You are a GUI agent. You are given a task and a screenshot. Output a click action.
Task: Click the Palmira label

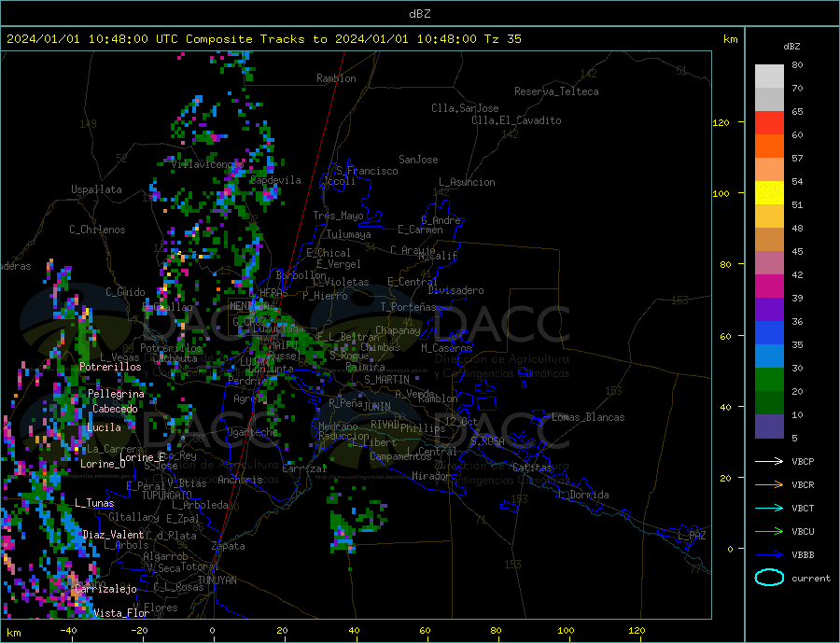[x=365, y=367]
